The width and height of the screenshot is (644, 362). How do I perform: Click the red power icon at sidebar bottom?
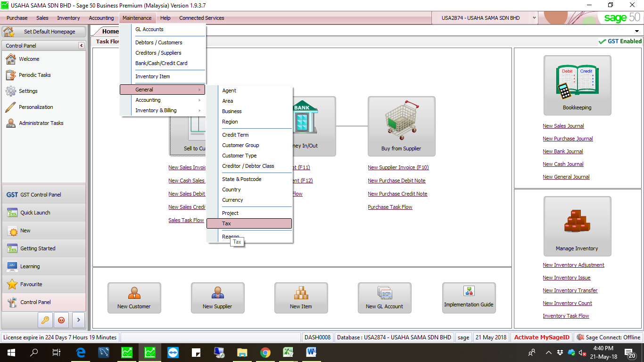coord(61,320)
